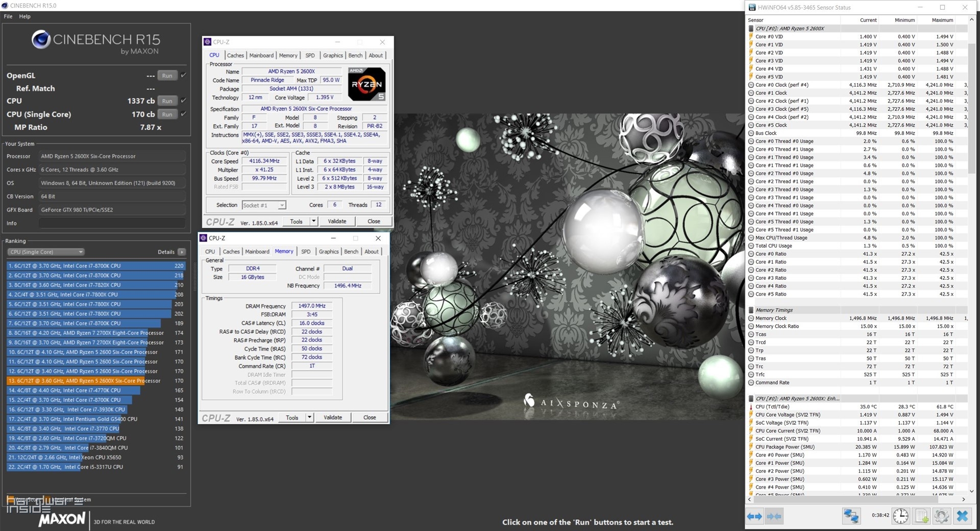Click the Cinebench R15 logo sphere

40,39
